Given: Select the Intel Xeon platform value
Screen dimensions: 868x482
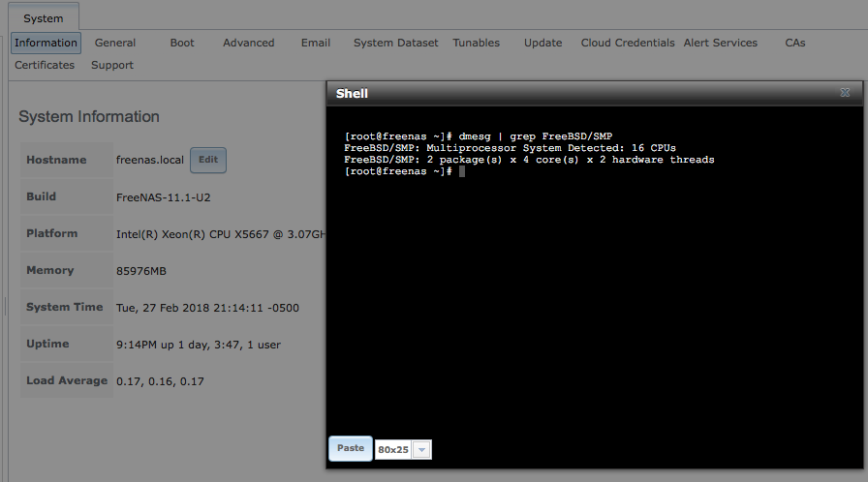Looking at the screenshot, I should tap(221, 234).
